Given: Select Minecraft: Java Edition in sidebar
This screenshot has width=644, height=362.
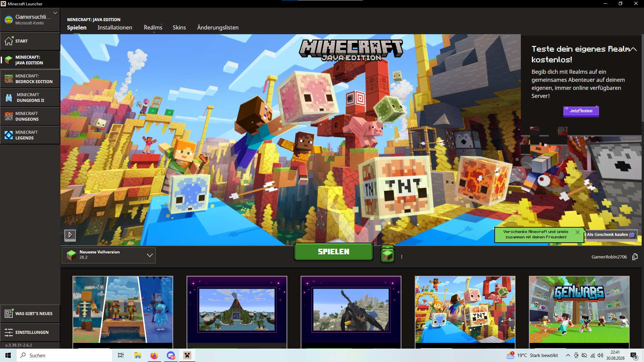Looking at the screenshot, I should coord(30,60).
